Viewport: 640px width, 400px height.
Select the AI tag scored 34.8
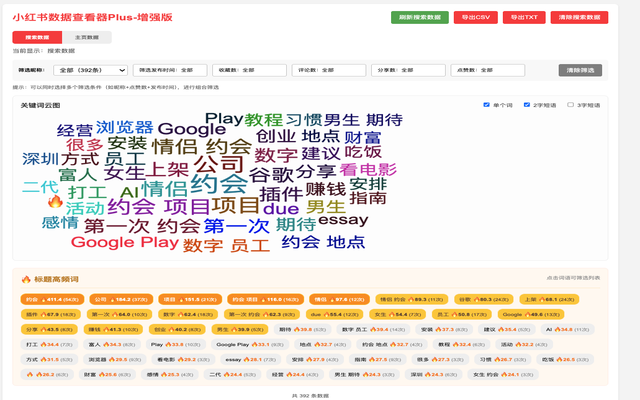567,329
